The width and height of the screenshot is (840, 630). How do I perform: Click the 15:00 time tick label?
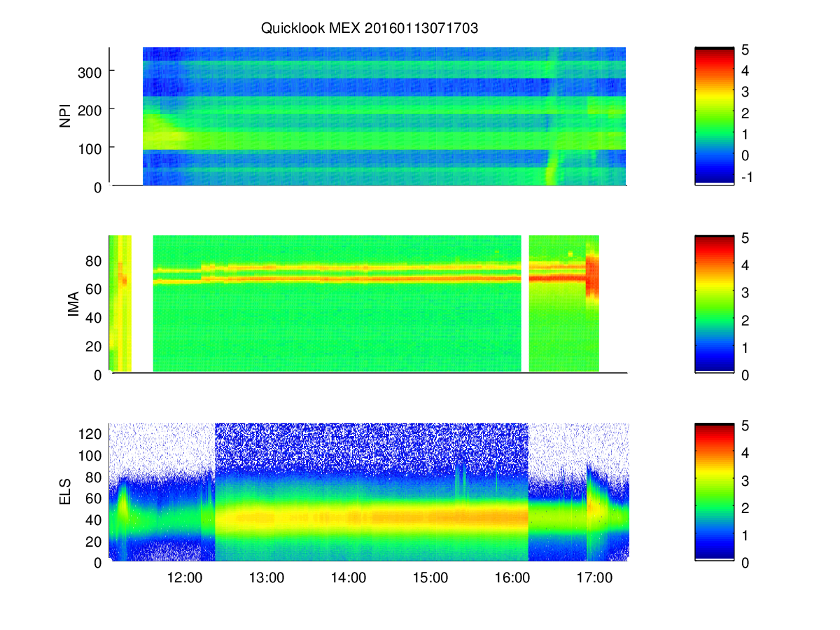click(x=430, y=578)
